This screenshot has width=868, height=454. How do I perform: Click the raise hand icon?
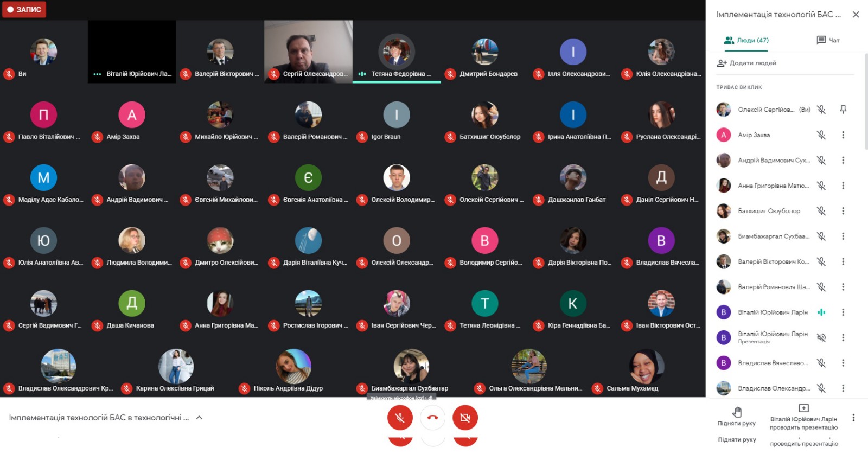pos(737,412)
